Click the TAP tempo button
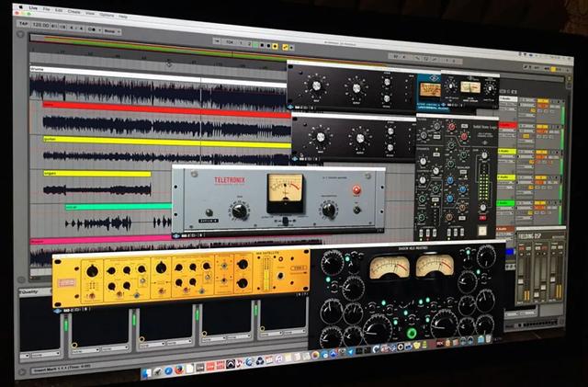Viewport: 588px width, 387px height. [x=23, y=23]
